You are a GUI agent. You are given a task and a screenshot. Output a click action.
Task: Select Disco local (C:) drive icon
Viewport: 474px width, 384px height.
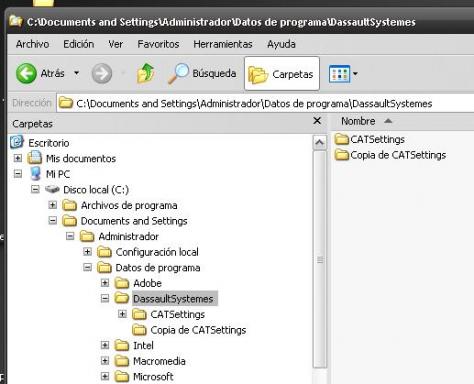point(52,189)
